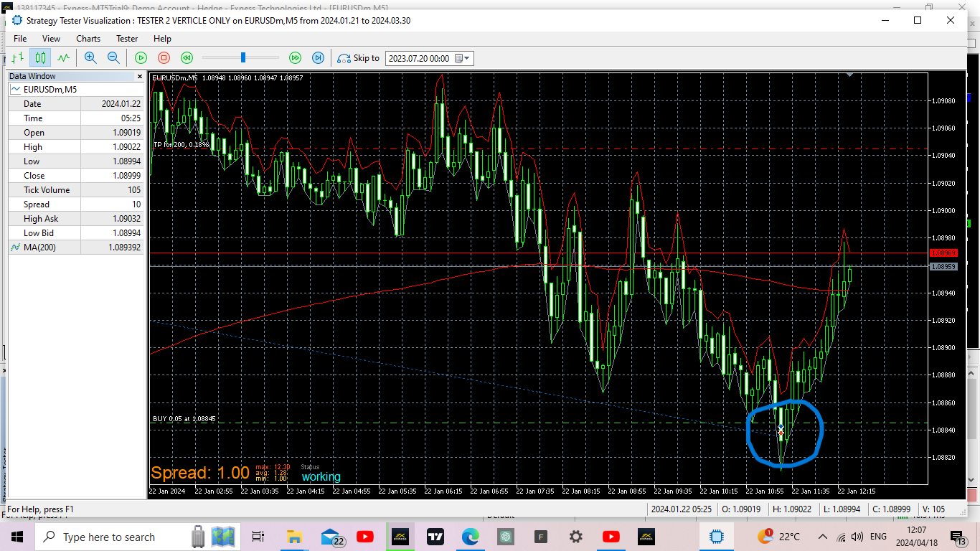Viewport: 980px width, 551px height.
Task: Select the High value 1.09022
Action: [x=128, y=147]
